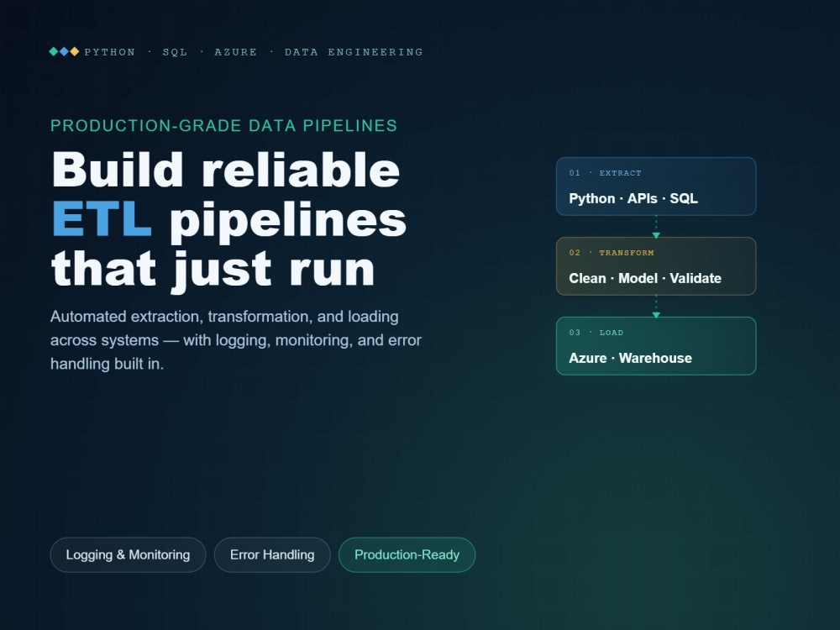Click "PRODUCTION-GRADE DATA PIPELINES" tagline

pos(224,126)
